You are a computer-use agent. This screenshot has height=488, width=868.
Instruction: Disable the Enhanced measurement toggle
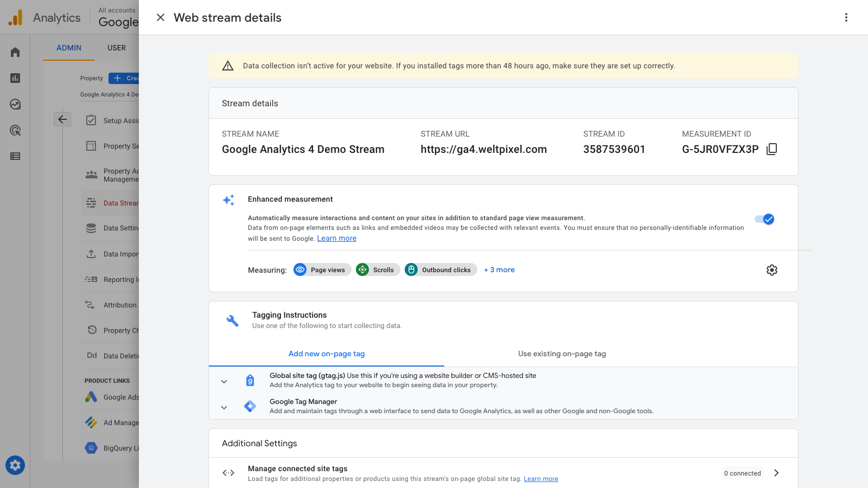pos(765,219)
